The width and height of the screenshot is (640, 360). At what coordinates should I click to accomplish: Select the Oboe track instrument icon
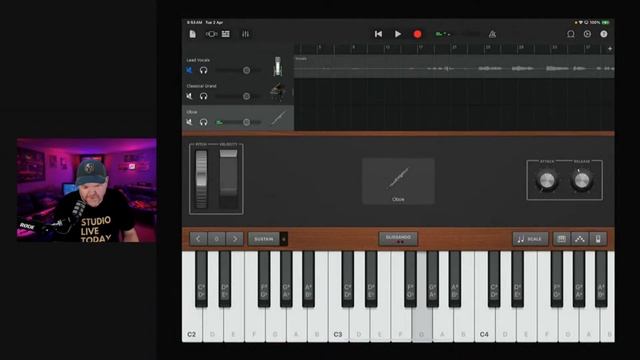279,118
